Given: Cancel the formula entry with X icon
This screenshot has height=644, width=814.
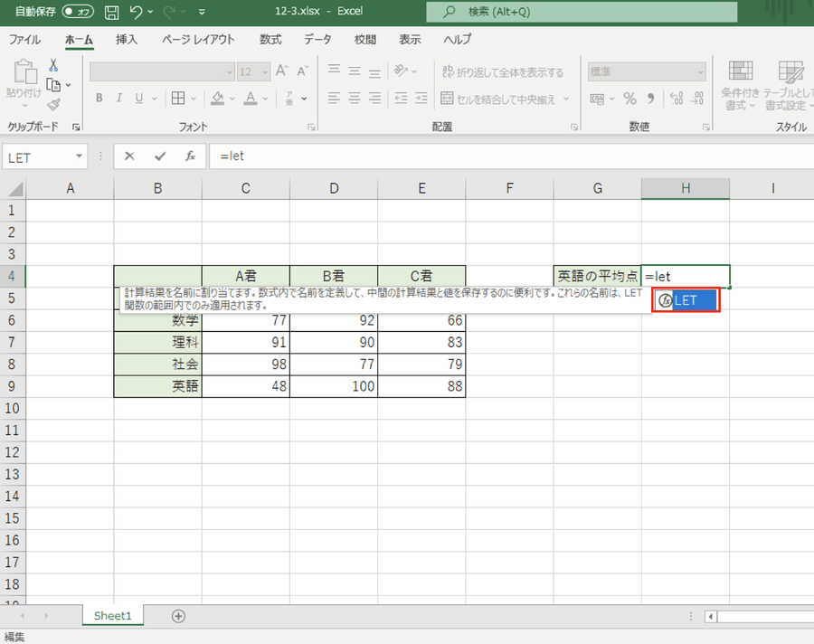Looking at the screenshot, I should pyautogui.click(x=129, y=156).
